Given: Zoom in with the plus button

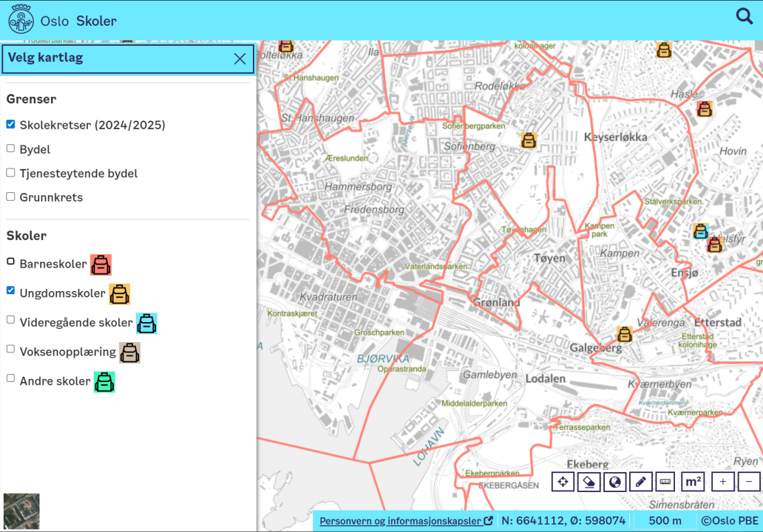Looking at the screenshot, I should point(722,482).
